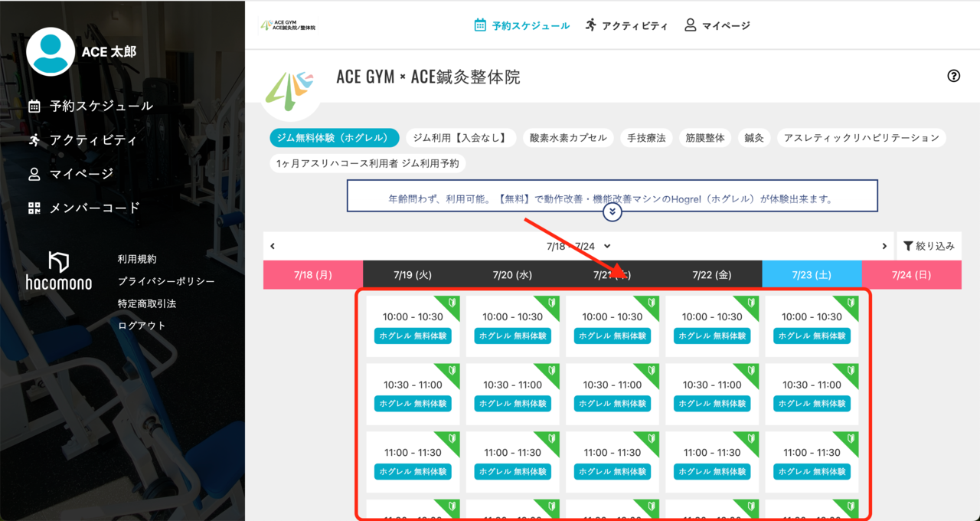
Task: Select the 7/22 (金) day header
Action: tap(712, 274)
